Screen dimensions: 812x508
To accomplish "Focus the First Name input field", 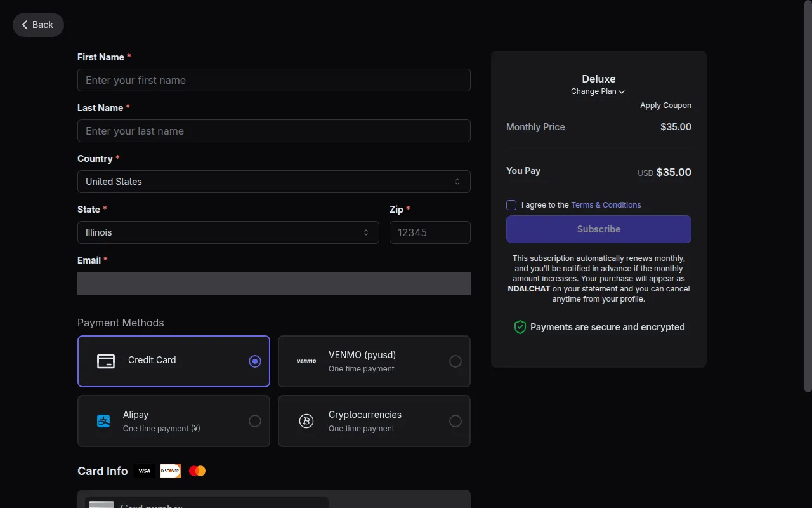I will pyautogui.click(x=274, y=80).
